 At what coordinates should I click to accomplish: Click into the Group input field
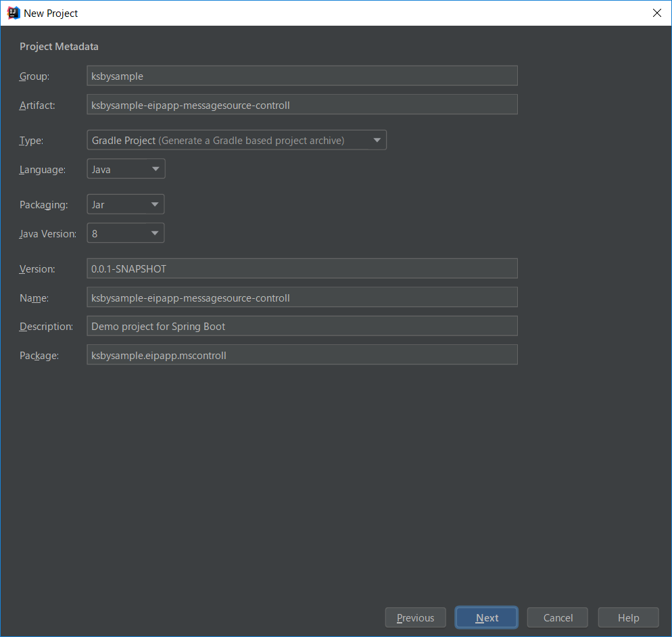coord(302,76)
